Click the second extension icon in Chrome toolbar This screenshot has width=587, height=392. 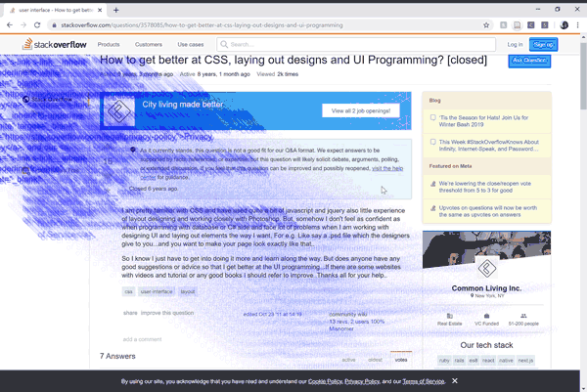pos(517,25)
